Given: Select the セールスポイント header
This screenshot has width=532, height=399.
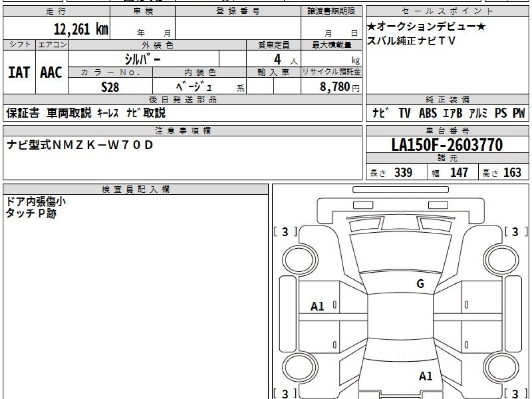Looking at the screenshot, I should point(448,12).
